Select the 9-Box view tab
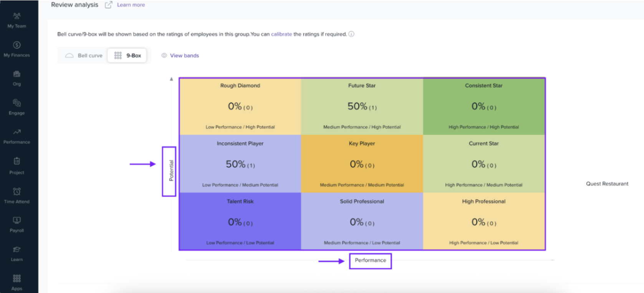The height and width of the screenshot is (293, 644). point(128,56)
